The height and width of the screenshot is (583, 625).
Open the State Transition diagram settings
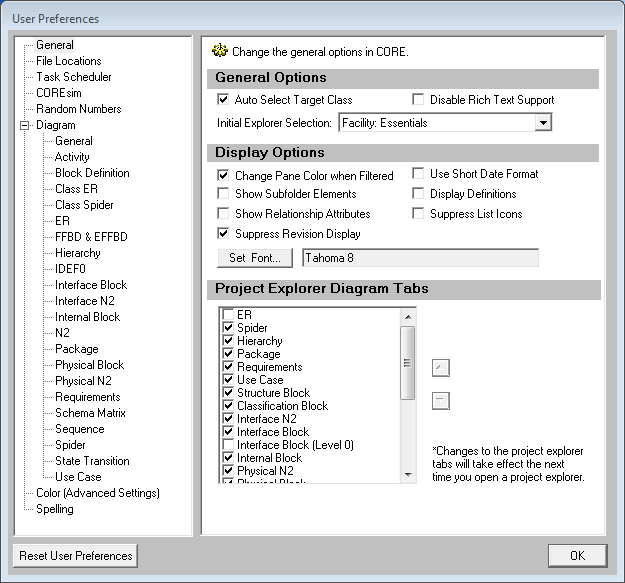coord(92,461)
